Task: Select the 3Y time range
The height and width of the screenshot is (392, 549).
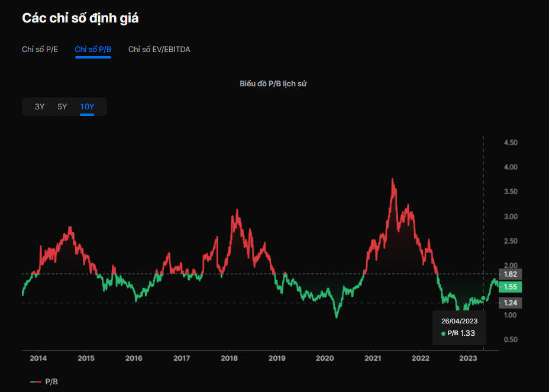Action: pos(40,107)
